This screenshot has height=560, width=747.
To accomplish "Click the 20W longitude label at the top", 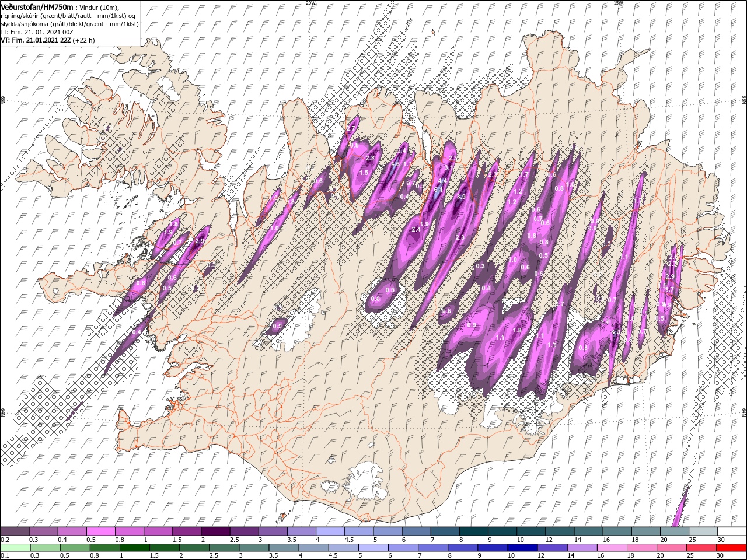I will 310,3.
